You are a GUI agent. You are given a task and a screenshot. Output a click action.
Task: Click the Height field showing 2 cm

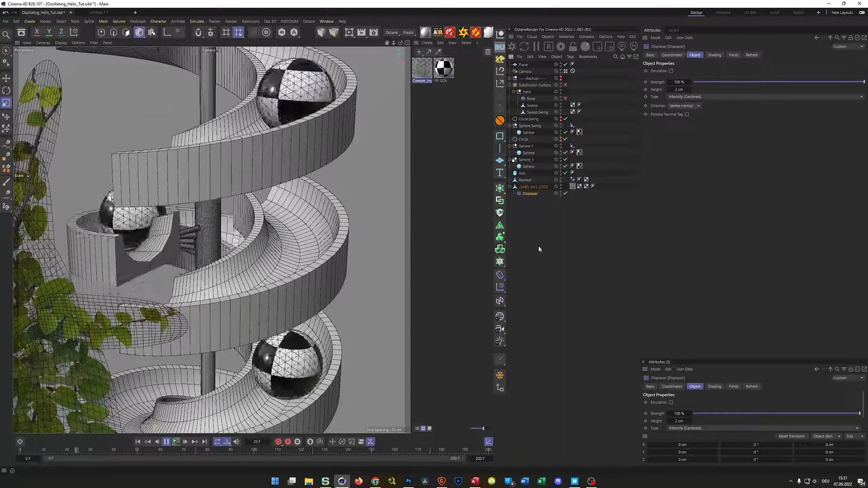(679, 90)
